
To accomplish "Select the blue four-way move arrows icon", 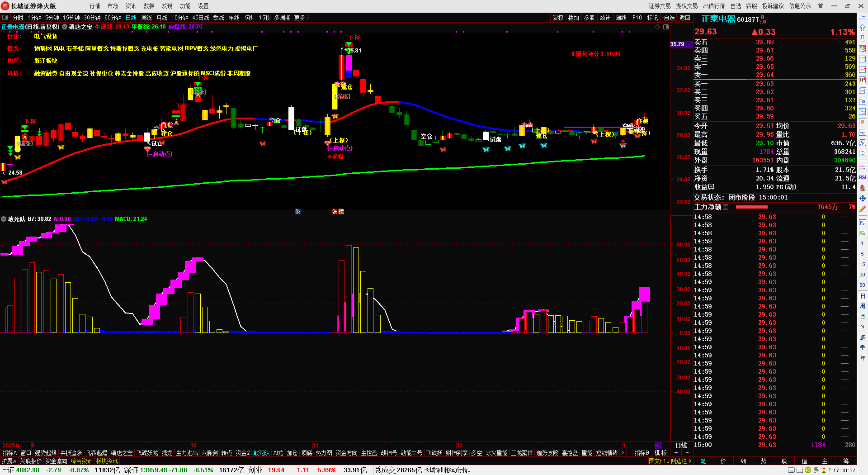I will tap(863, 198).
